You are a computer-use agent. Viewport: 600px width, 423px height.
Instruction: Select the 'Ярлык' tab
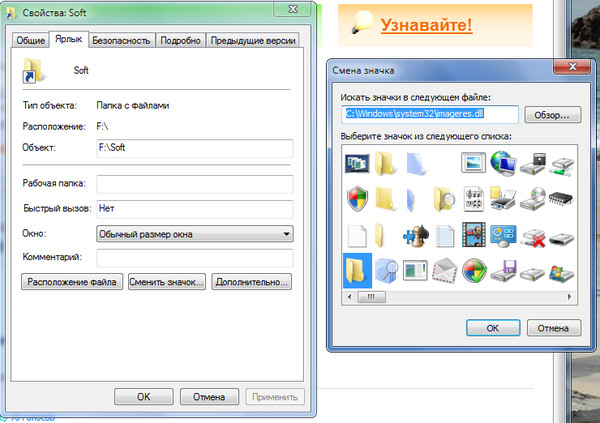(69, 39)
